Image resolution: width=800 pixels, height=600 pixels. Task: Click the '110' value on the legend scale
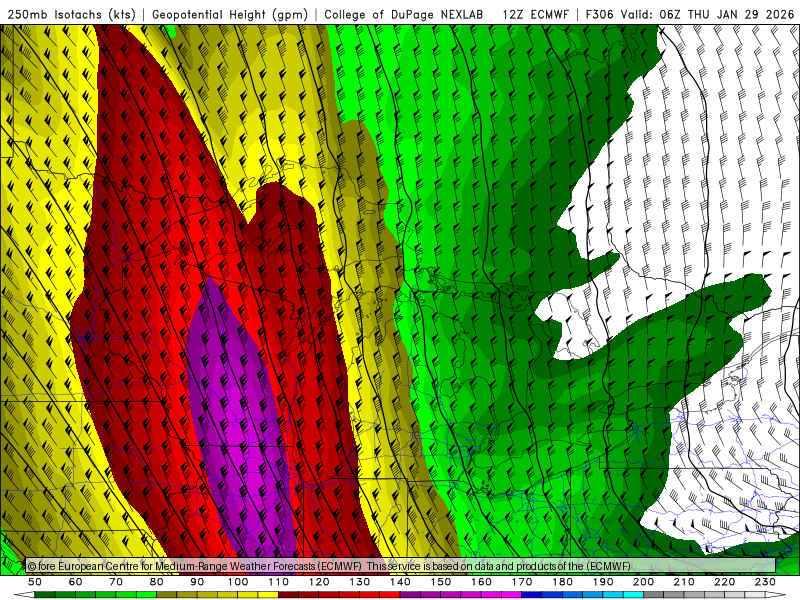coord(279,582)
